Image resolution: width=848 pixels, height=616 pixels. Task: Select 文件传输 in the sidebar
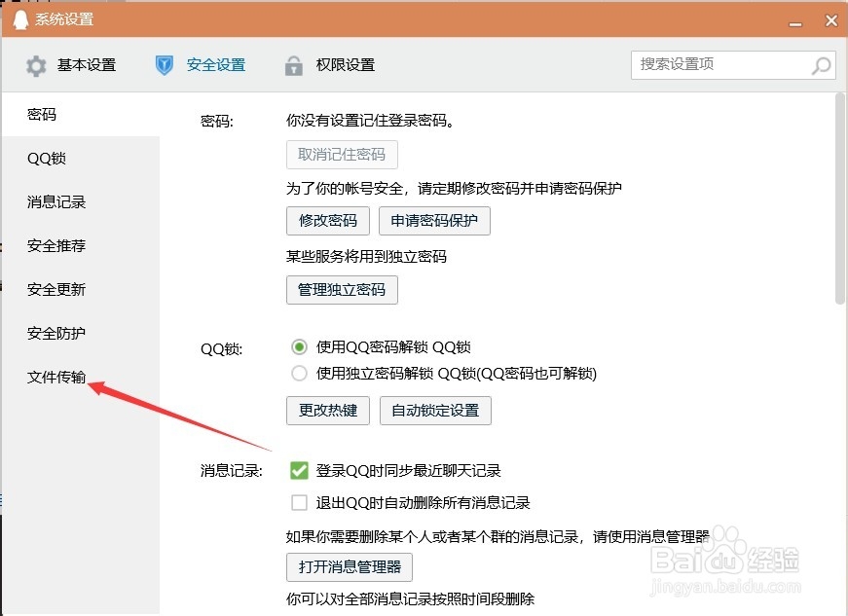click(x=55, y=377)
